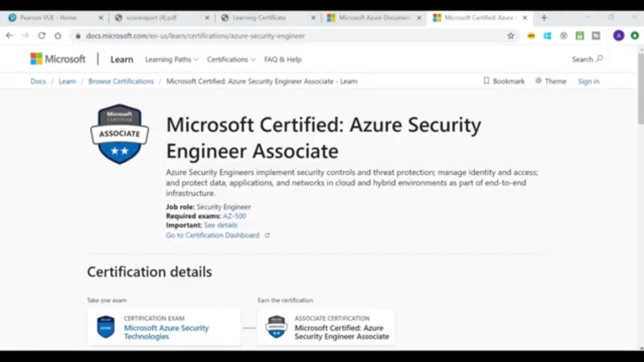644x362 pixels.
Task: Close the Microsoft Azure Documentation tab
Action: [419, 18]
